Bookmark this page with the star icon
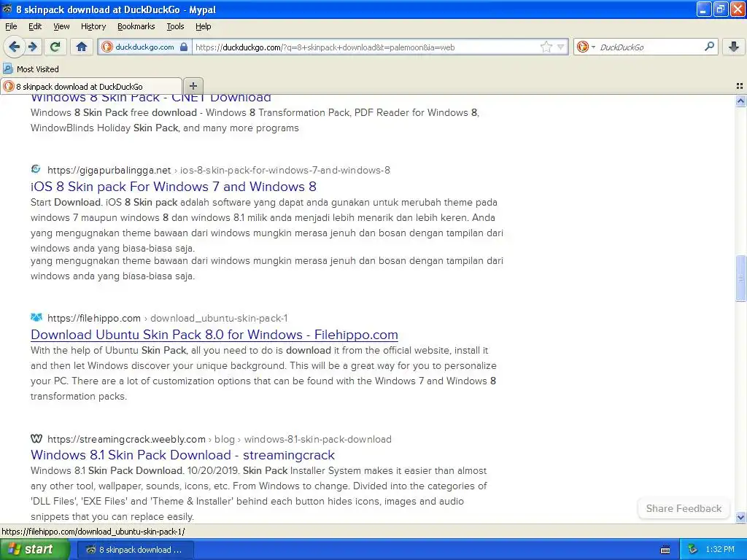The image size is (747, 560). [x=546, y=47]
